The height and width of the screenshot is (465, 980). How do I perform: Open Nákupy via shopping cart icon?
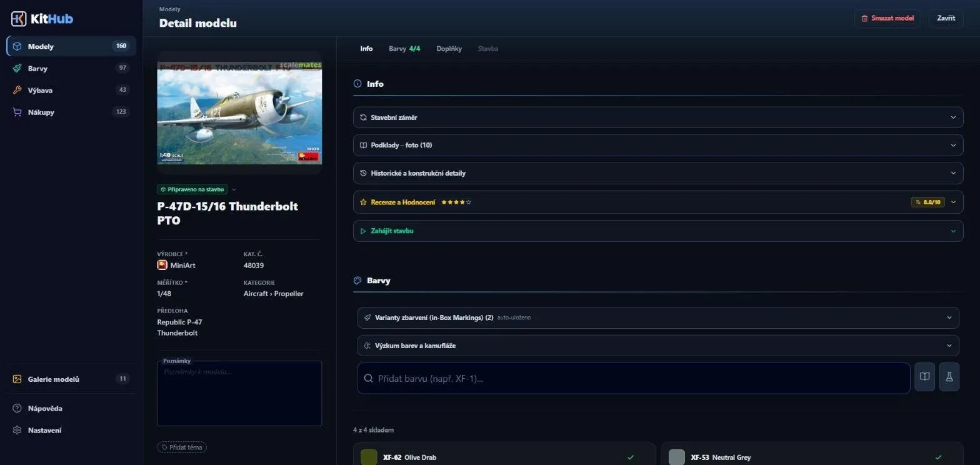click(x=17, y=112)
